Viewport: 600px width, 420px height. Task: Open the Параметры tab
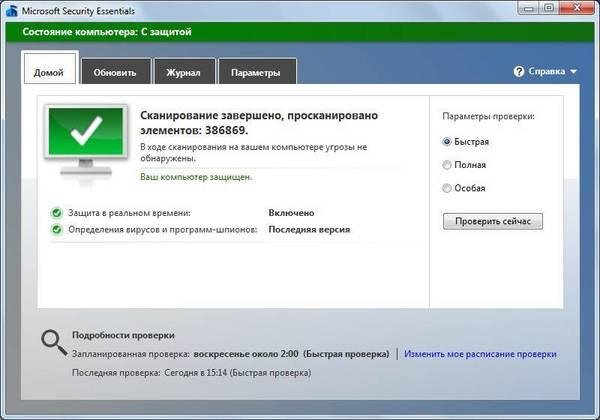pos(257,72)
